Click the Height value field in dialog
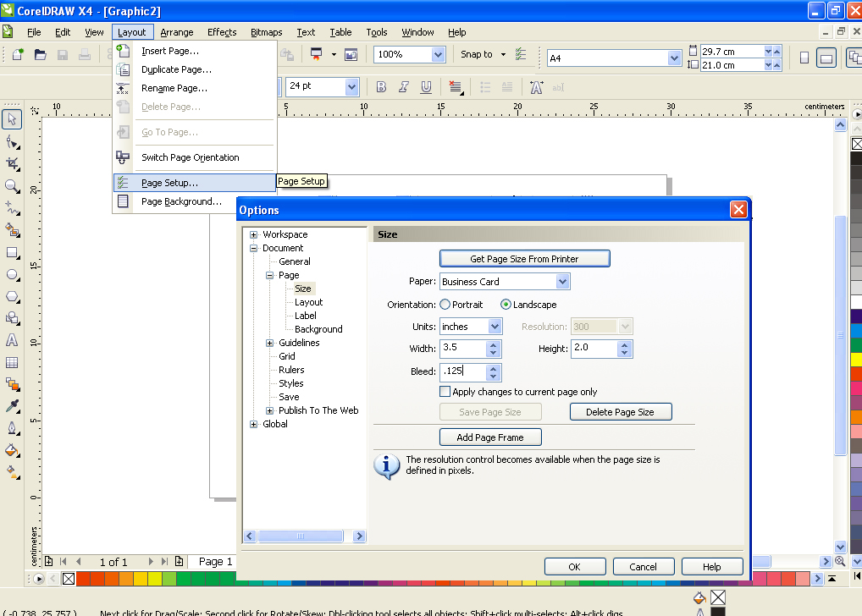 click(594, 349)
